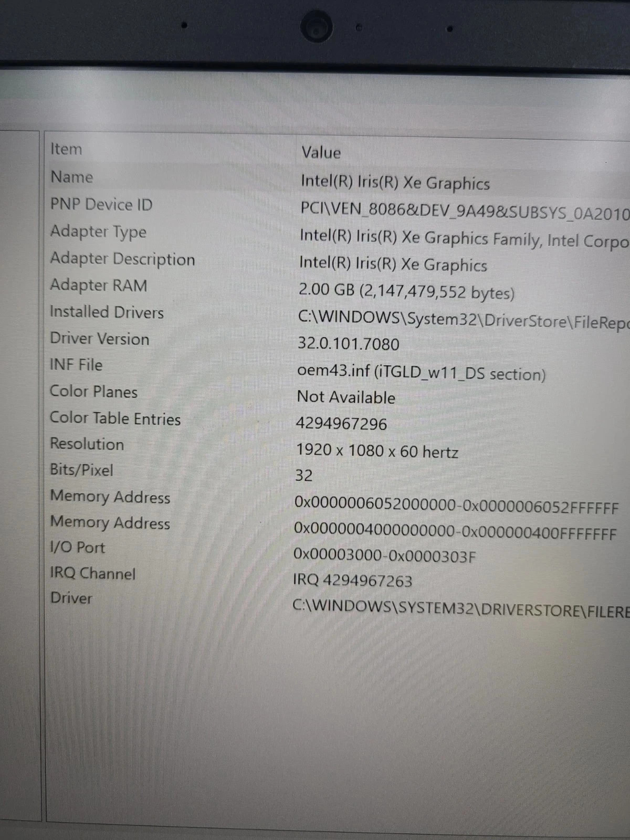The width and height of the screenshot is (630, 840).
Task: Select the Resolution label
Action: (x=87, y=444)
